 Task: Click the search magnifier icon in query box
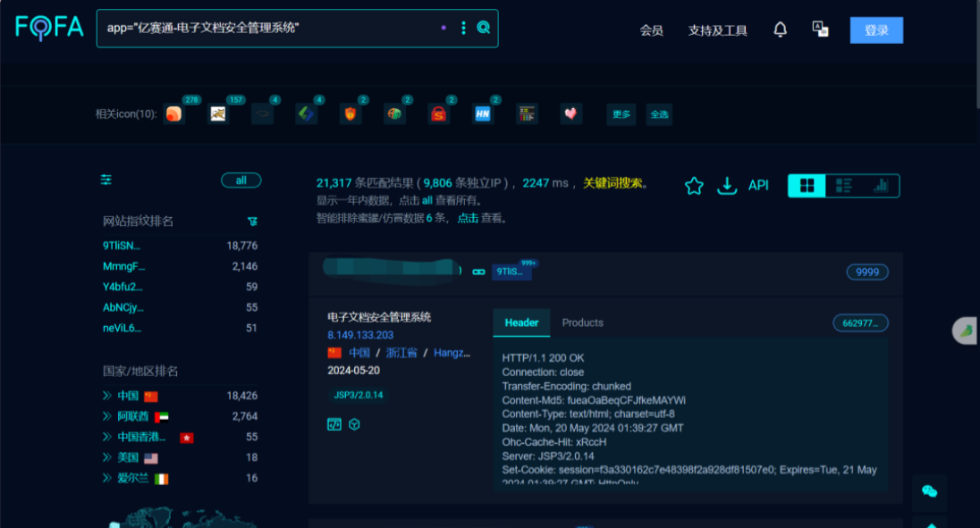[x=483, y=28]
